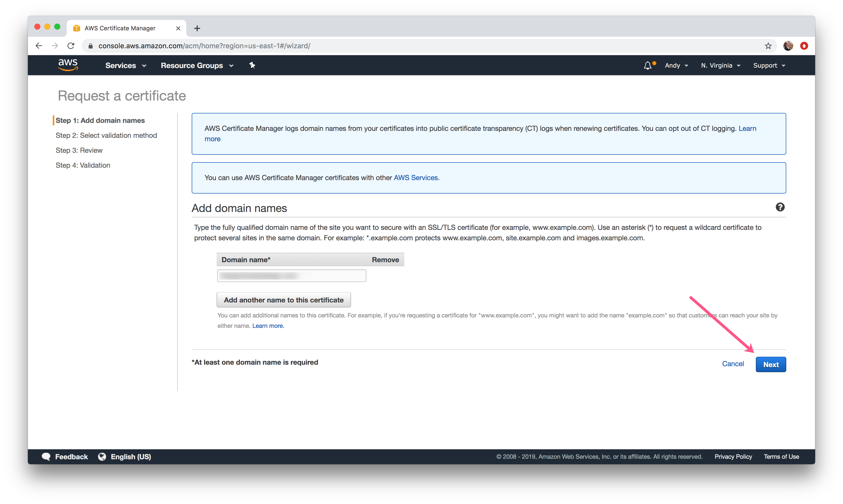
Task: Open the AWS Services link
Action: click(x=416, y=178)
